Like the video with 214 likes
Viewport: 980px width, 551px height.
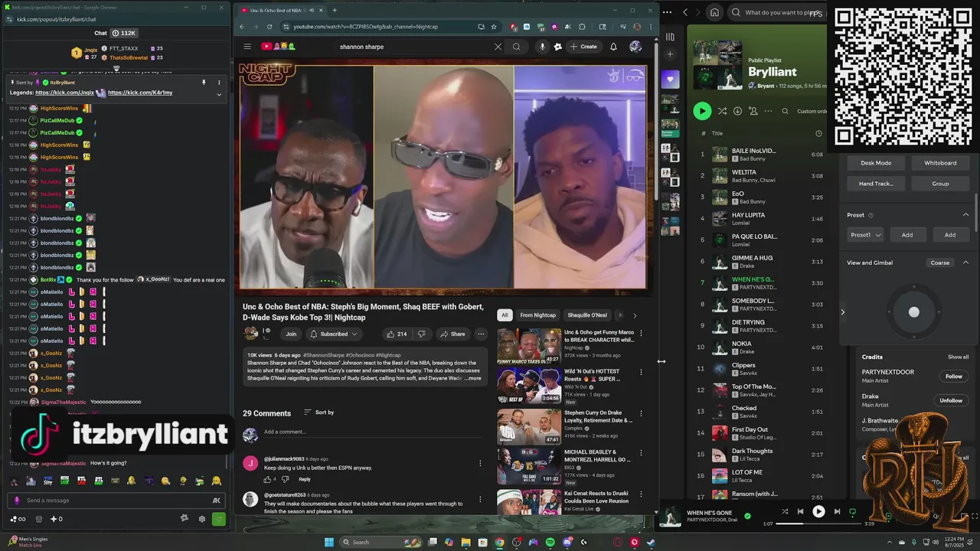396,334
